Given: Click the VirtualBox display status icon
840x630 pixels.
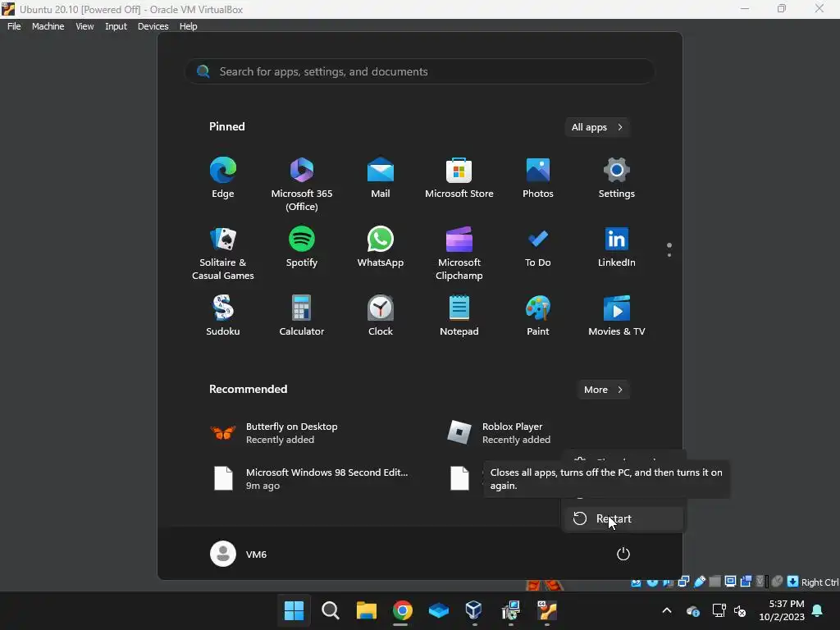Looking at the screenshot, I should click(x=730, y=582).
